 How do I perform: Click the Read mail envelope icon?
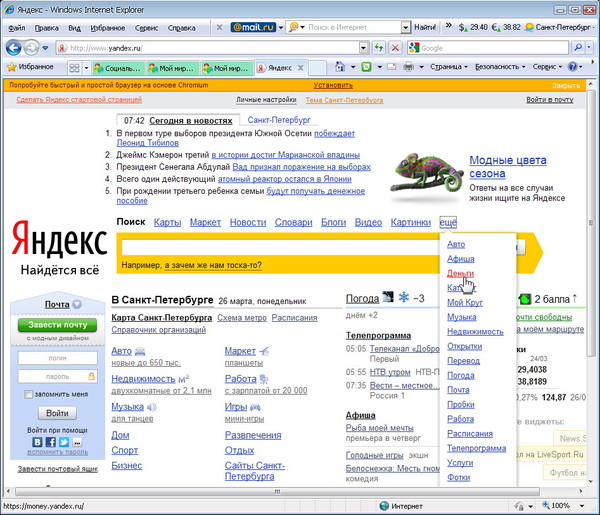tap(391, 67)
